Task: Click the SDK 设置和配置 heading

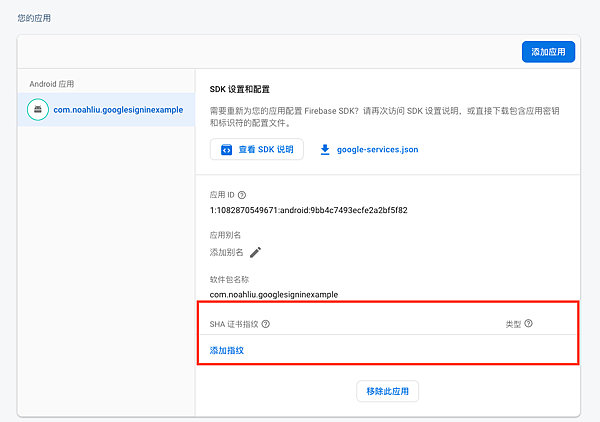Action: click(x=240, y=89)
